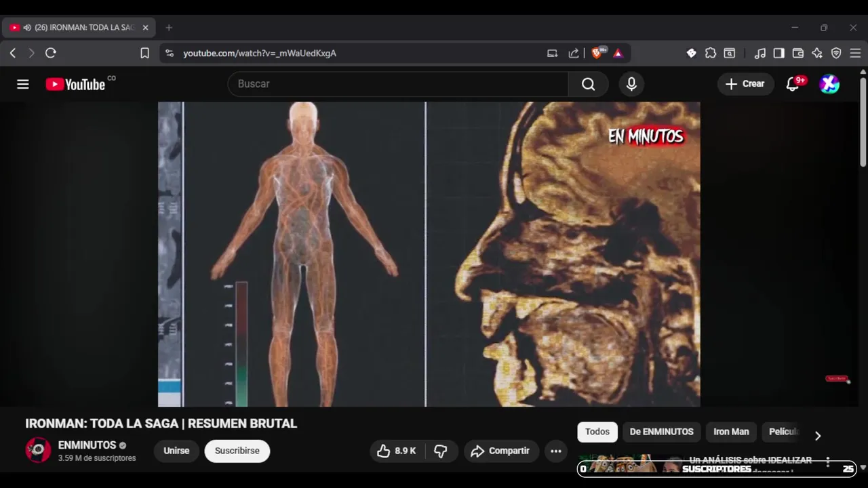Open the account avatar menu
The width and height of the screenshot is (868, 488).
(829, 84)
